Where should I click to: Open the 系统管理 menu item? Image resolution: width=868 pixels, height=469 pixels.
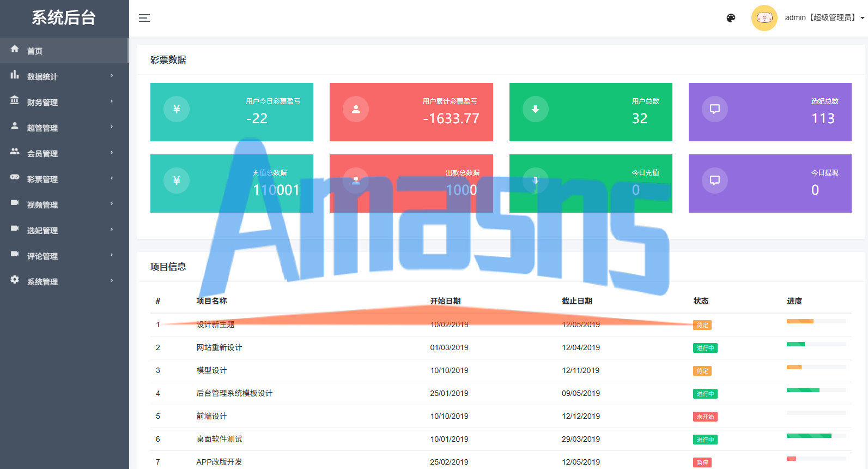click(x=64, y=281)
